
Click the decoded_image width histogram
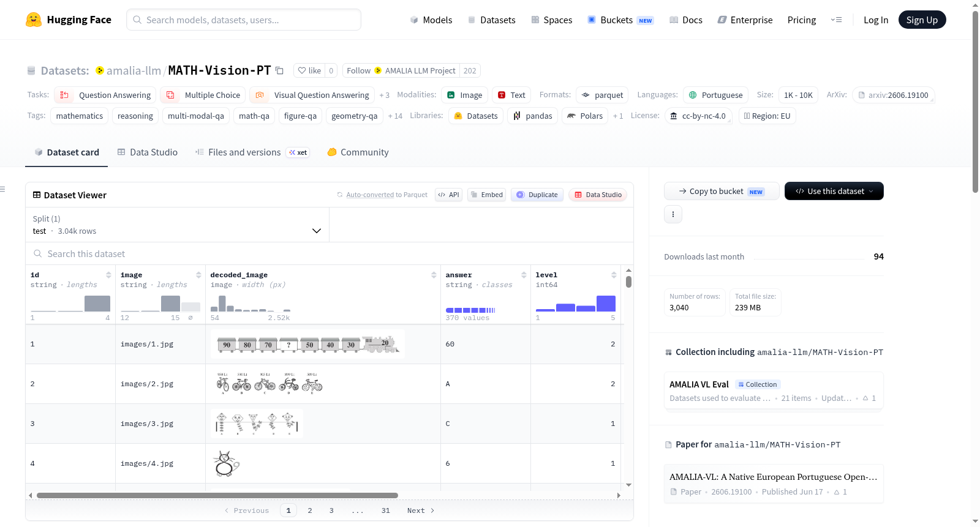pos(251,304)
